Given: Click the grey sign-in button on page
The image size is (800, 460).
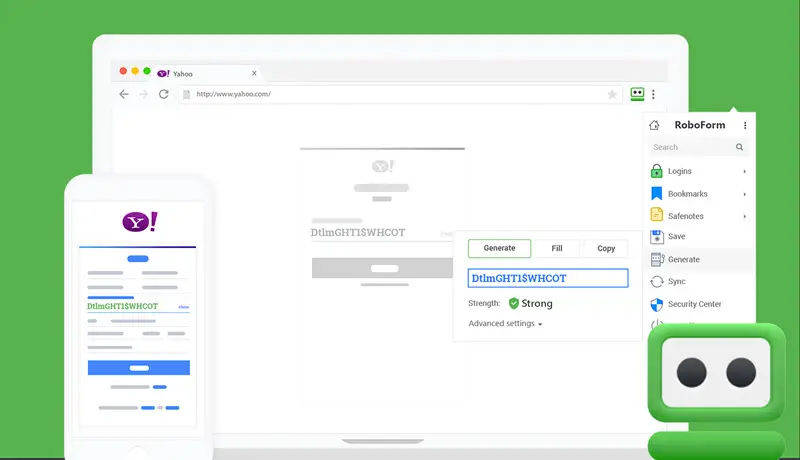Looking at the screenshot, I should pyautogui.click(x=382, y=268).
